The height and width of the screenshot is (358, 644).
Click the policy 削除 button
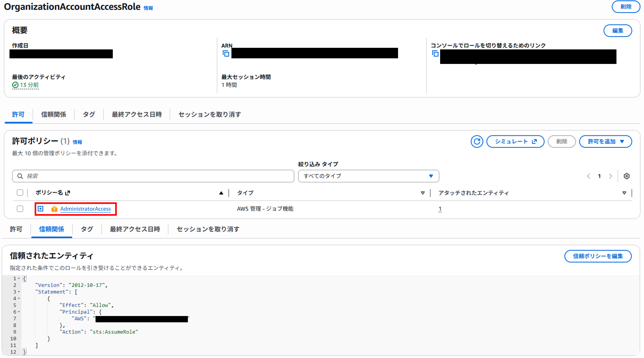[x=562, y=142]
